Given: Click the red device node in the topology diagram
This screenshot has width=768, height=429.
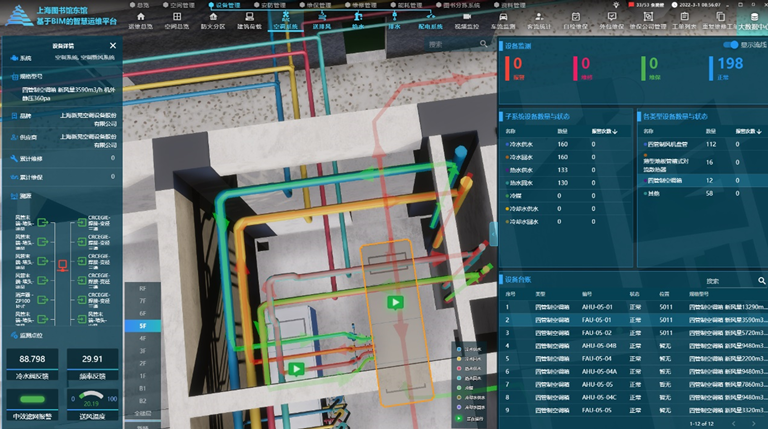Looking at the screenshot, I should coord(62,266).
